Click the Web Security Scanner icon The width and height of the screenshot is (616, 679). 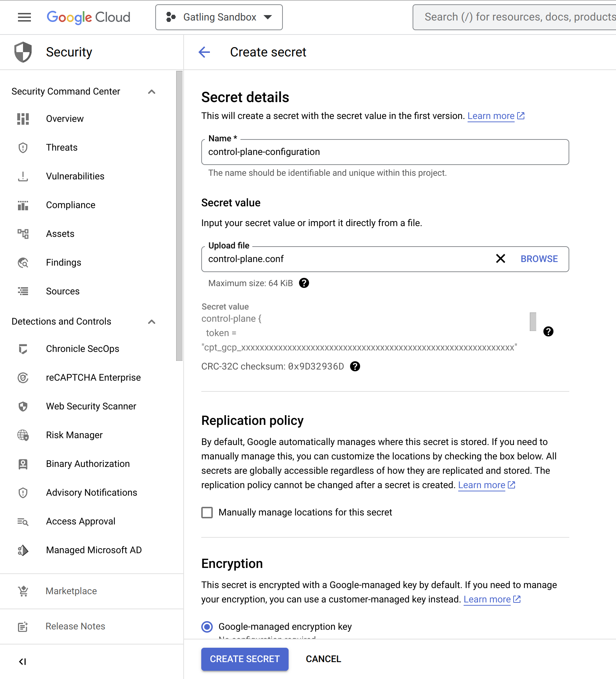23,406
